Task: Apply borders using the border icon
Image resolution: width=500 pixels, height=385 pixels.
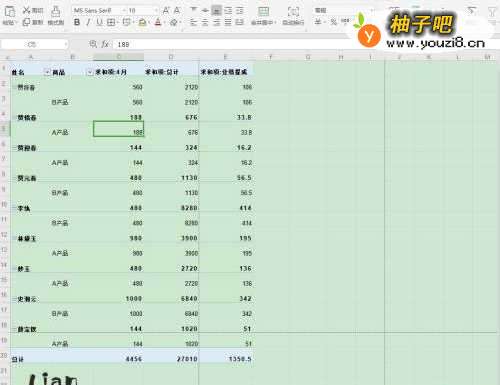Action: [111, 22]
